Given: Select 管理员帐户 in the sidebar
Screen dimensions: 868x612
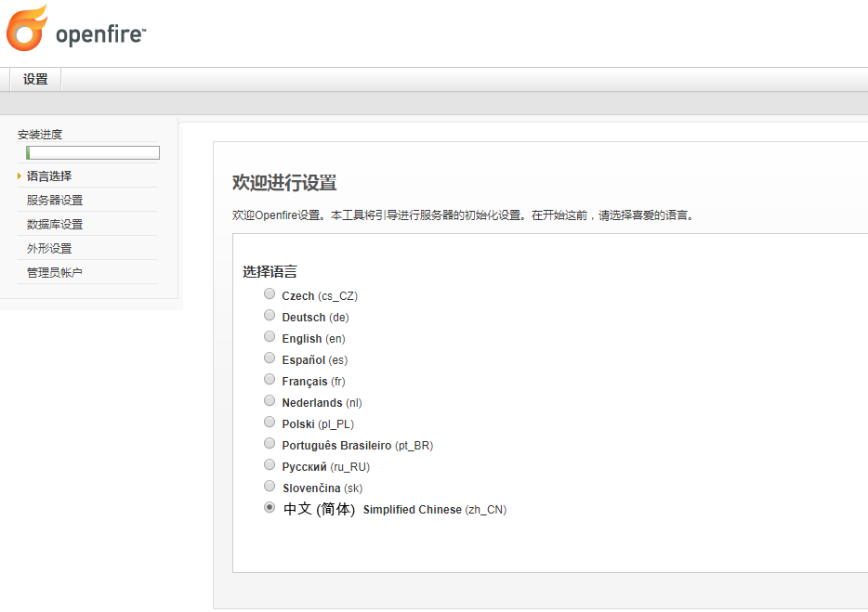Looking at the screenshot, I should 55,272.
